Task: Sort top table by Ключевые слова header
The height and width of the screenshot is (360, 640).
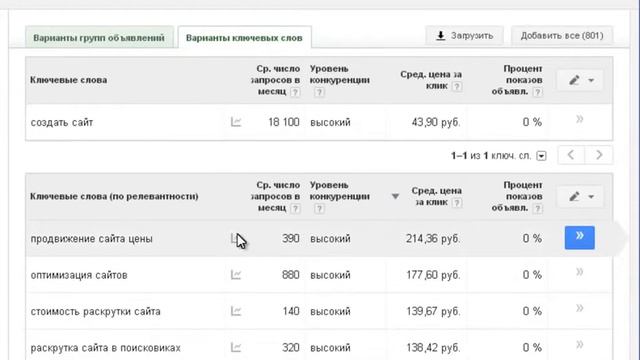Action: point(69,80)
